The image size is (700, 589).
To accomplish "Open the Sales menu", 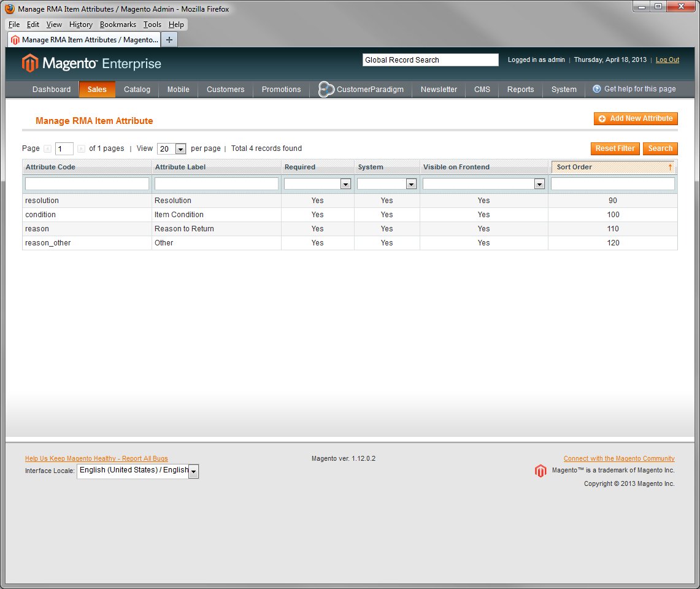I will [x=97, y=90].
